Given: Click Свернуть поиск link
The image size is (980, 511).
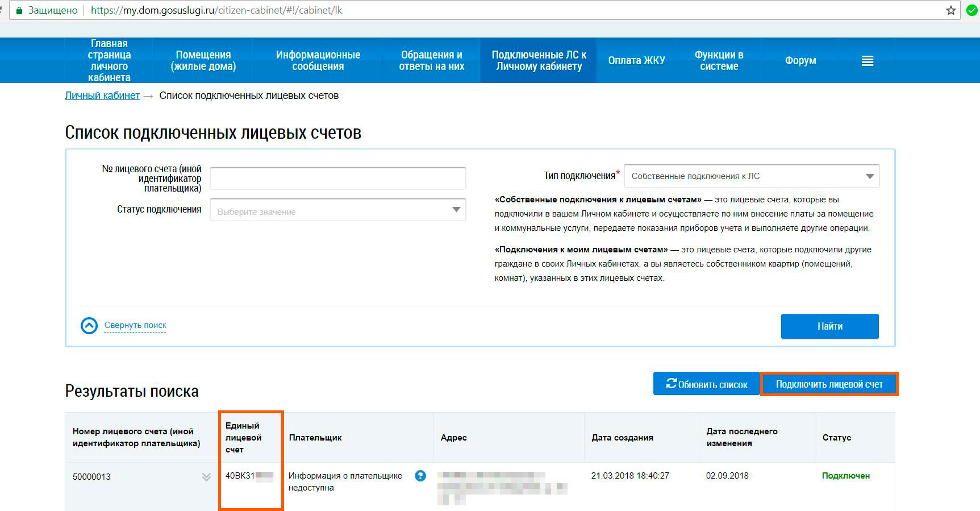Looking at the screenshot, I should [x=135, y=325].
